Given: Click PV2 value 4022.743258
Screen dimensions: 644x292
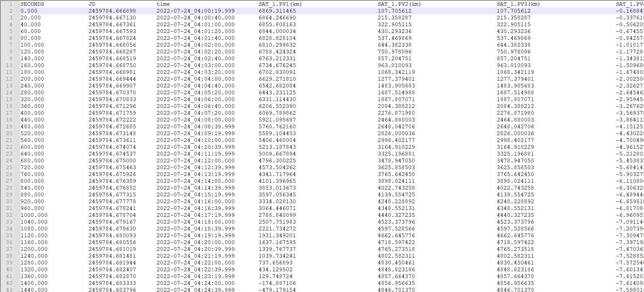Looking at the screenshot, I should tap(396, 188).
